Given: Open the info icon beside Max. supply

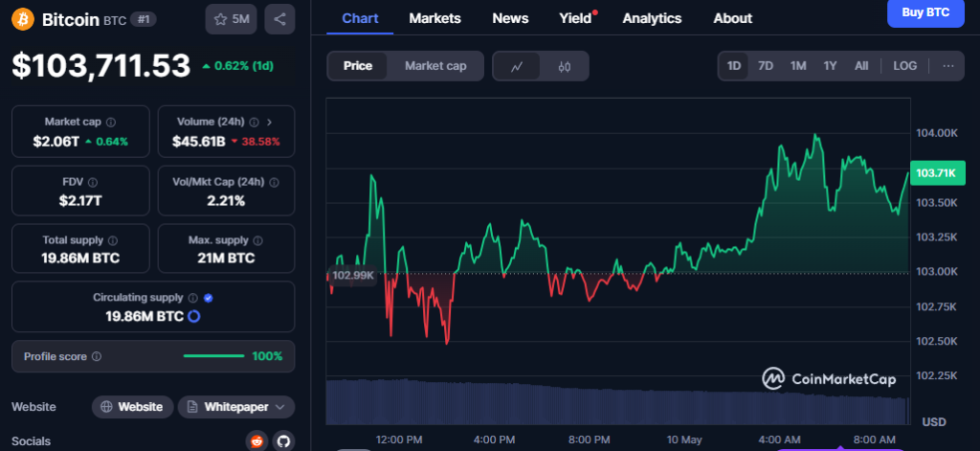Looking at the screenshot, I should pyautogui.click(x=258, y=240).
